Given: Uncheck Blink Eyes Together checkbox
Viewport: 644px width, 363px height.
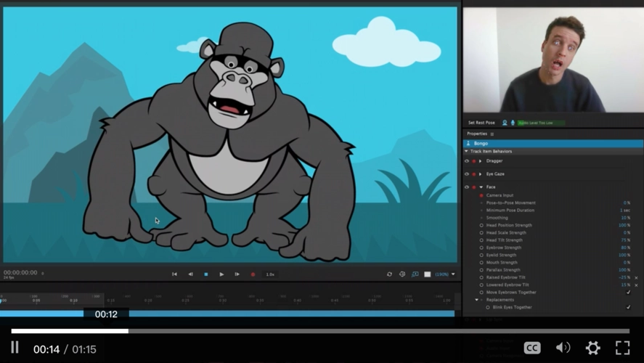Looking at the screenshot, I should tap(628, 307).
